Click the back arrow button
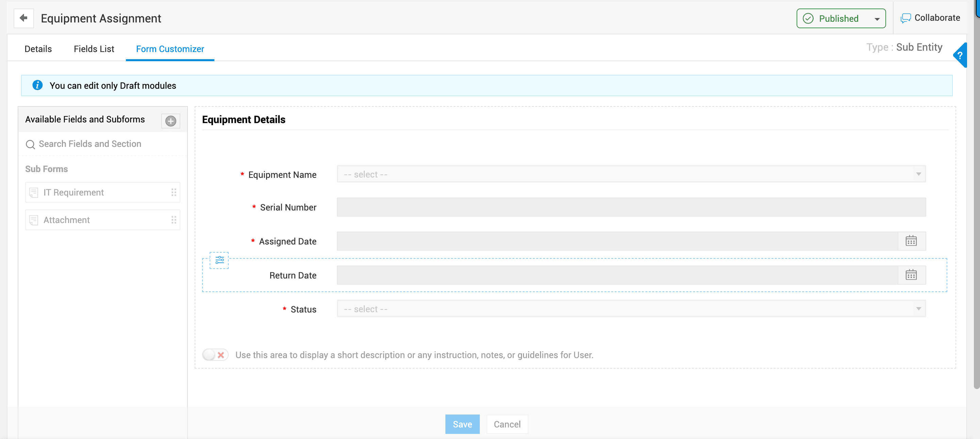Screen dimensions: 980x439 pos(23,18)
